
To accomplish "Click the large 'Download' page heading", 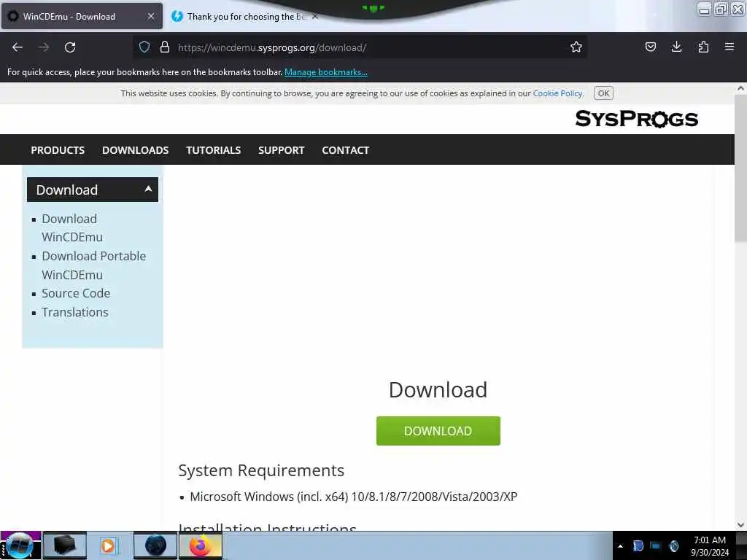I will coord(438,390).
